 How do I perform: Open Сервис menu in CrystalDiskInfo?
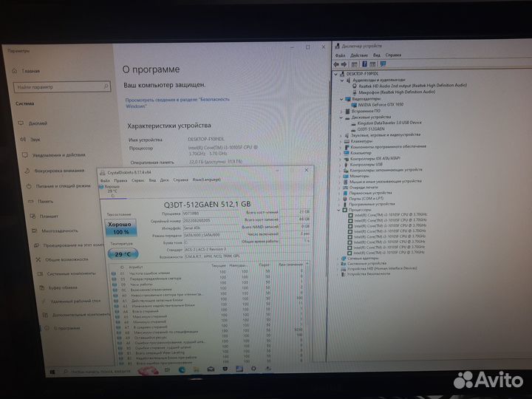(137, 180)
